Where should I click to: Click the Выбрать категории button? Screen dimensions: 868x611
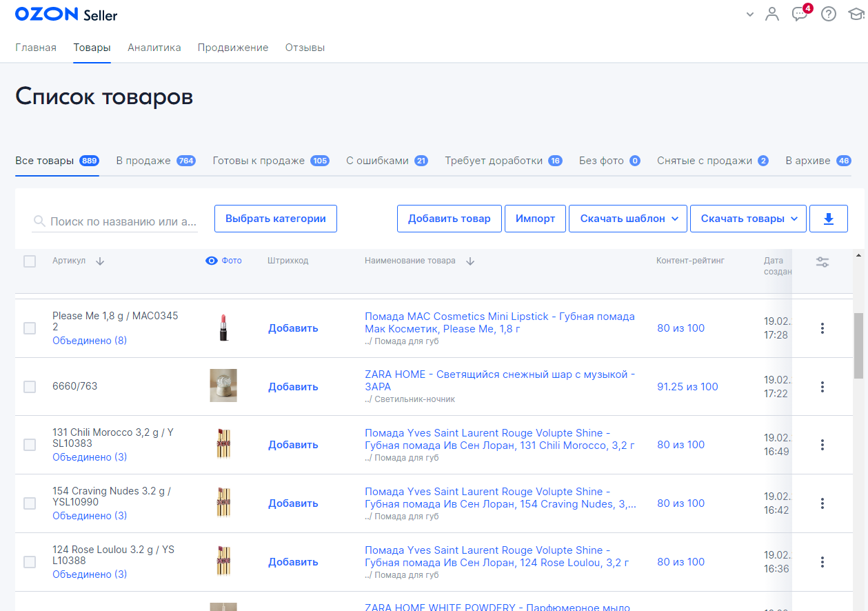coord(276,219)
